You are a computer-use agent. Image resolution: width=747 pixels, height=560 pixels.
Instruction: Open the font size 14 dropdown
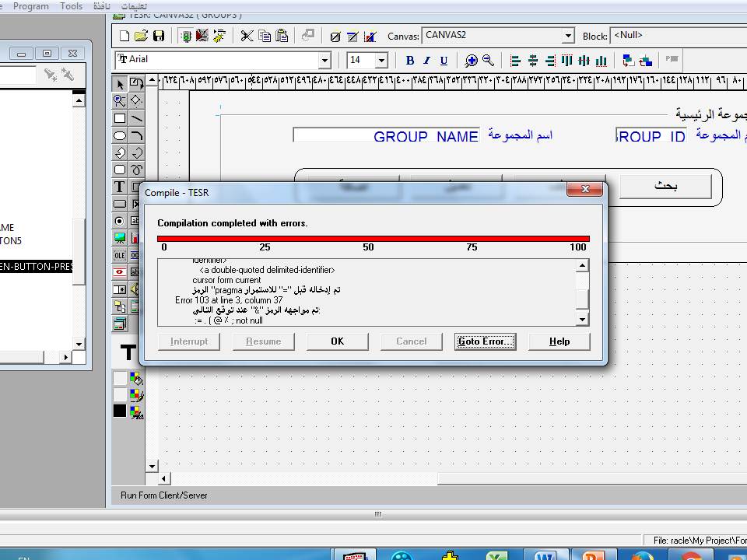point(381,61)
